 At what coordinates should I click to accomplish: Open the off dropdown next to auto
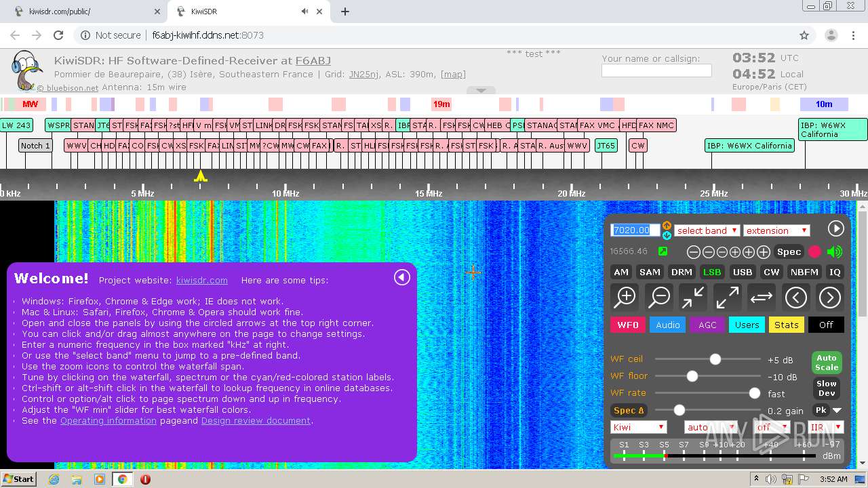[772, 427]
